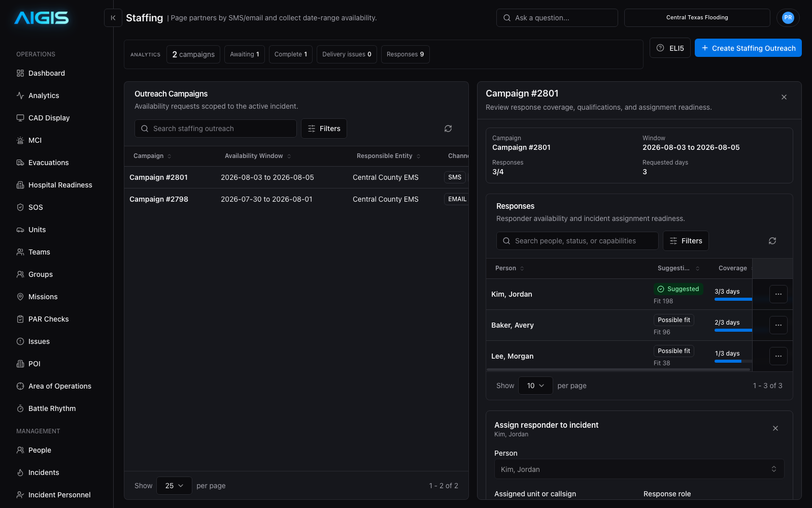The image size is (812, 508).
Task: Click the responses table horizontal scrollbar
Action: point(618,370)
